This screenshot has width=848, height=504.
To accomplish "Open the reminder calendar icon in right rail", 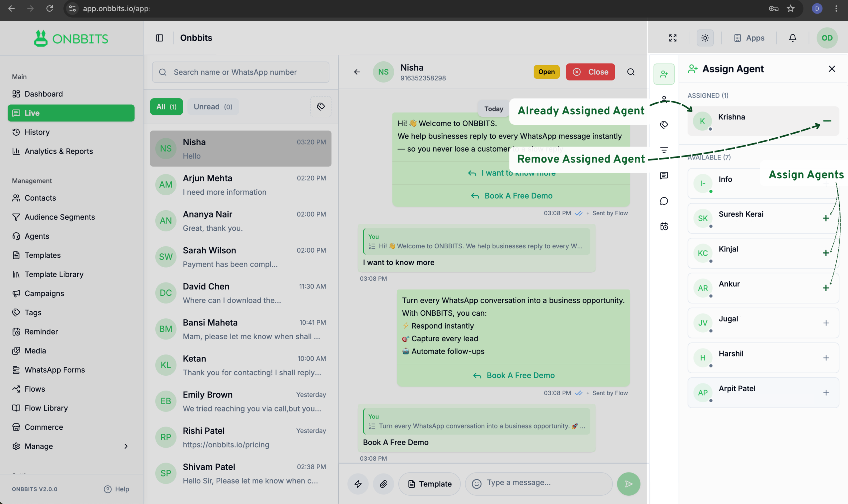I will [664, 226].
